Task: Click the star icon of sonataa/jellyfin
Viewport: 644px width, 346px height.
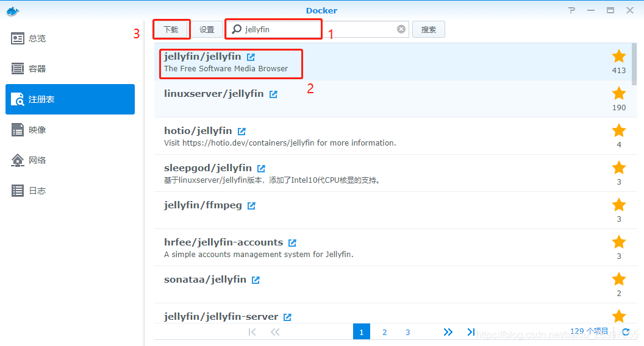Action: click(619, 279)
